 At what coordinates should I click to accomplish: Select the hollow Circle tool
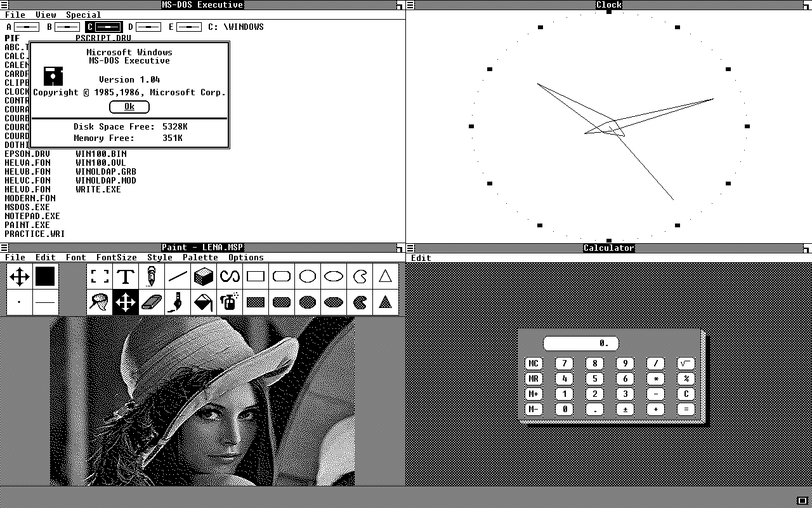click(x=308, y=276)
